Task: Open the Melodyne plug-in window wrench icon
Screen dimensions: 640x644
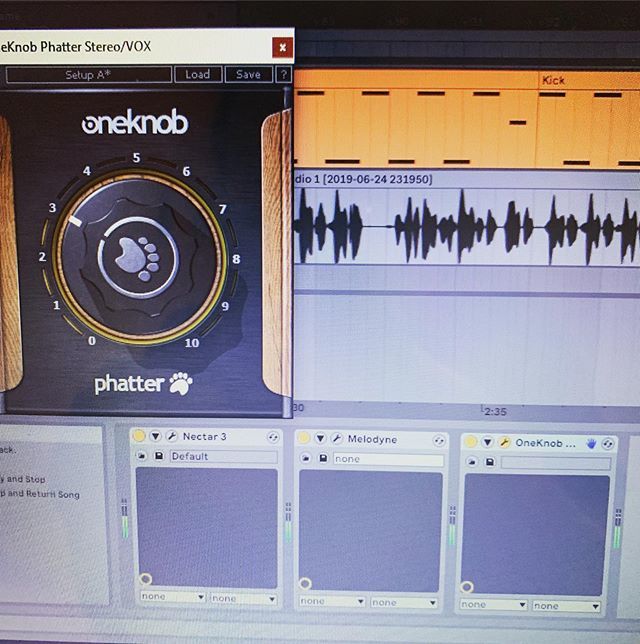Action: [337, 439]
